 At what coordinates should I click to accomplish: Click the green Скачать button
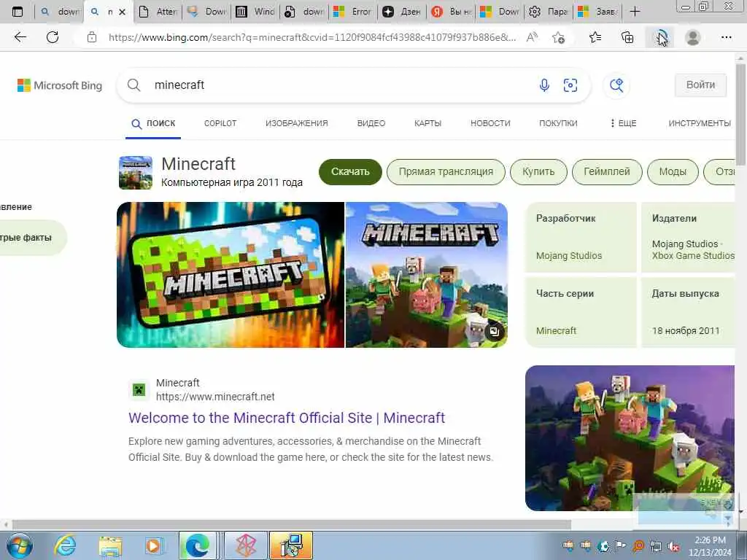(x=350, y=172)
